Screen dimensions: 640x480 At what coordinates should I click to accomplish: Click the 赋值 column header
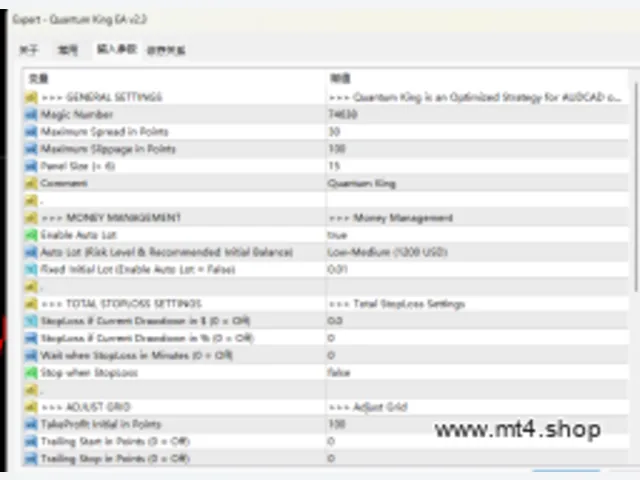340,78
